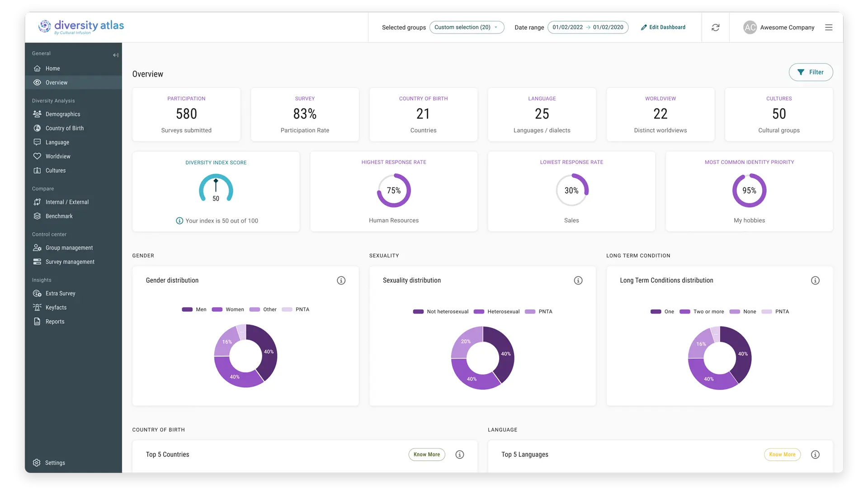868x496 pixels.
Task: Open the Worldview section
Action: click(73, 156)
